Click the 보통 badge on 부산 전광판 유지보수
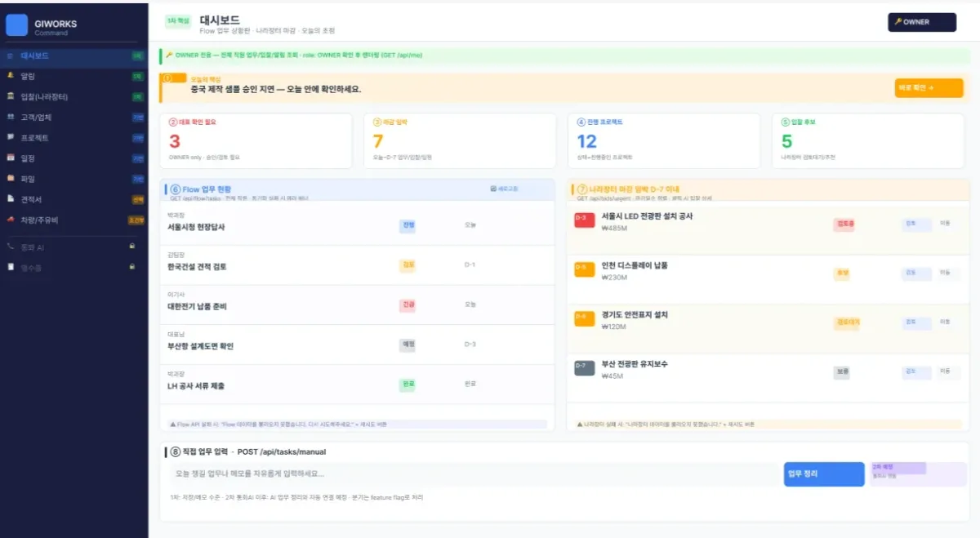The width and height of the screenshot is (980, 538). coord(842,372)
